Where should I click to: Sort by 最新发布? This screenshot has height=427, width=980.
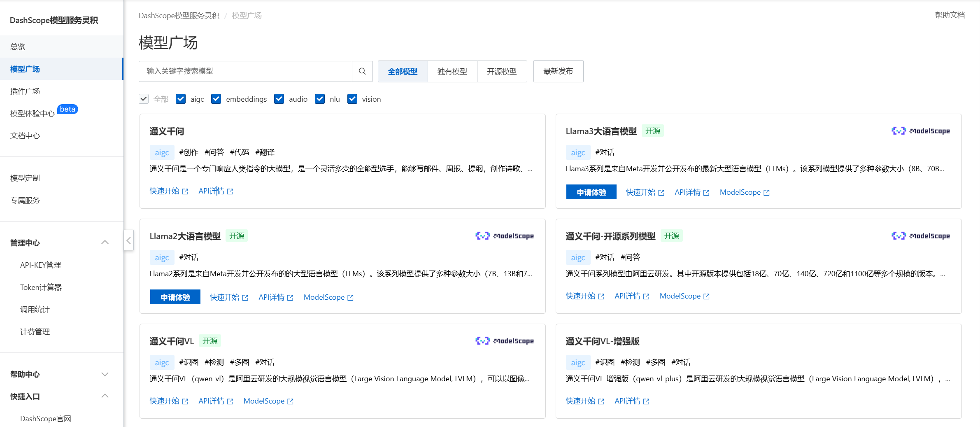point(558,71)
